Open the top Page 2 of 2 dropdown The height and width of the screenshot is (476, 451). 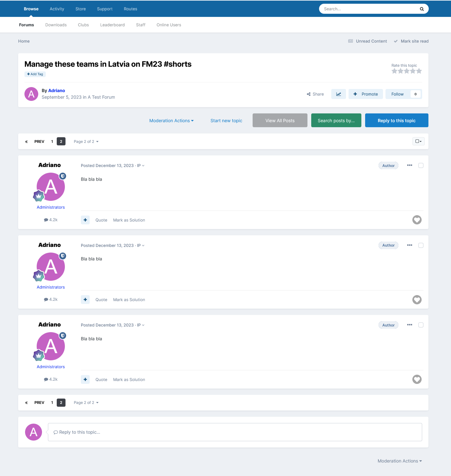[x=86, y=142]
